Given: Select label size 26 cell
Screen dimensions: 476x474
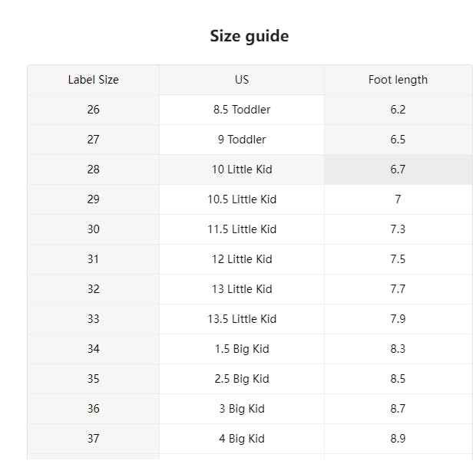Looking at the screenshot, I should pos(93,110).
